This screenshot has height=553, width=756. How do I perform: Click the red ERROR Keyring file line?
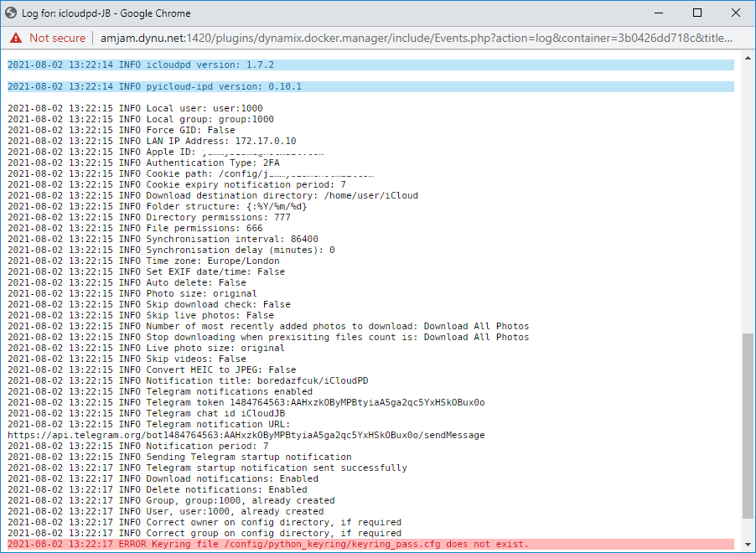coord(370,544)
